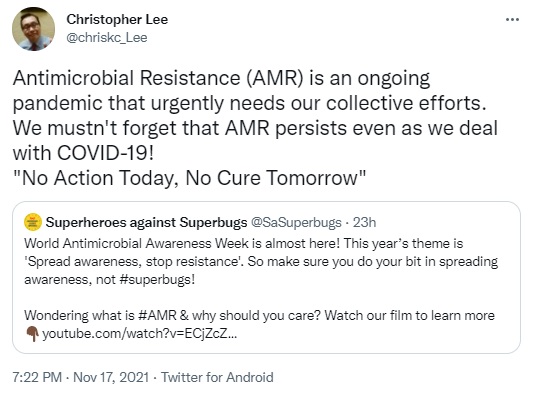
Task: Click the Nov 17, 2021 date
Action: (x=111, y=377)
